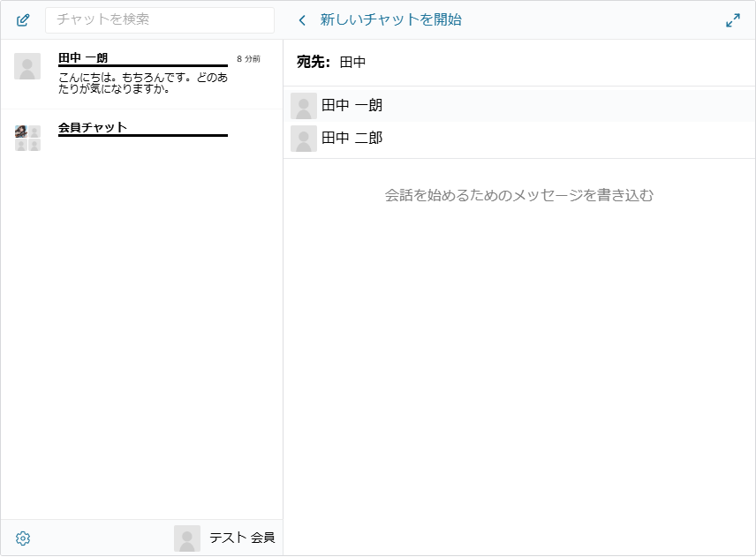Go back using the left chevron arrow

point(302,20)
